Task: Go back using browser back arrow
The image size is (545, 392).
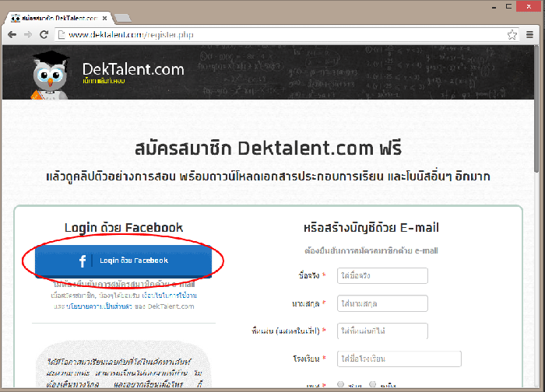Action: click(x=12, y=35)
